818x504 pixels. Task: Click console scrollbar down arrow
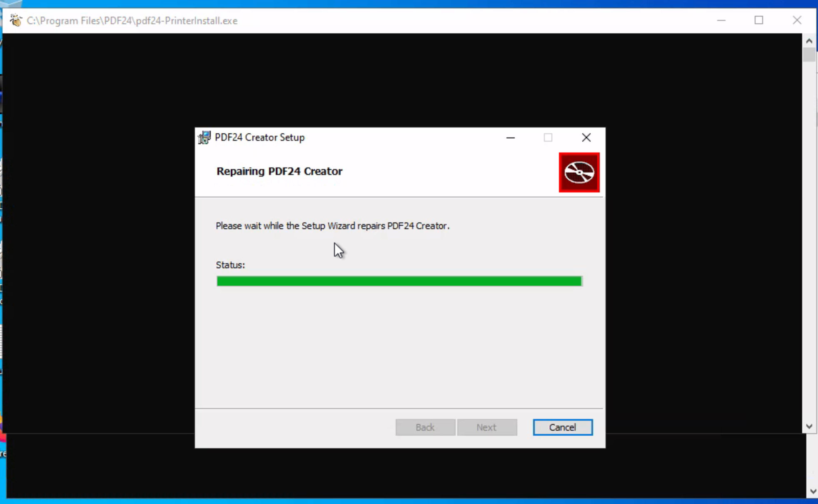click(809, 426)
